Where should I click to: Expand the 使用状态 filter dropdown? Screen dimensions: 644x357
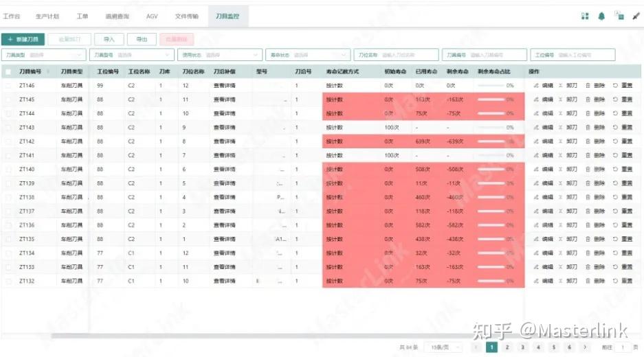pyautogui.click(x=220, y=54)
